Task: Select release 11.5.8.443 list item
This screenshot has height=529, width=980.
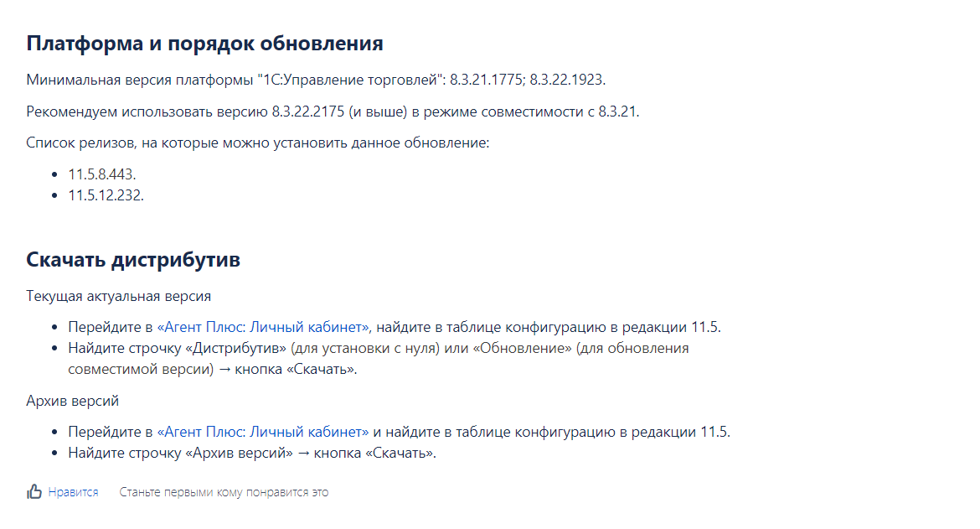Action: tap(102, 174)
